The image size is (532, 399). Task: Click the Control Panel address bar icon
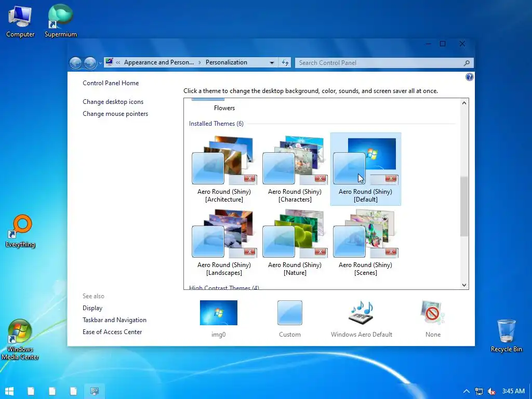(109, 62)
